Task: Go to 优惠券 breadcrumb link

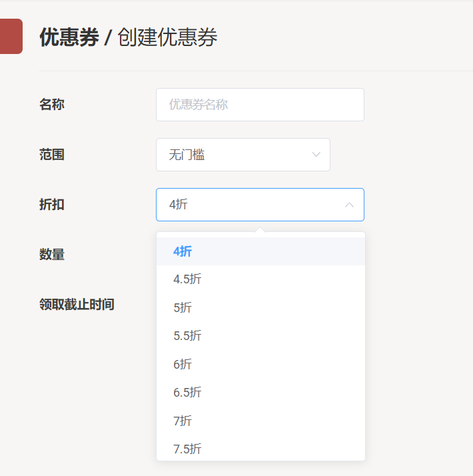Action: pyautogui.click(x=69, y=37)
